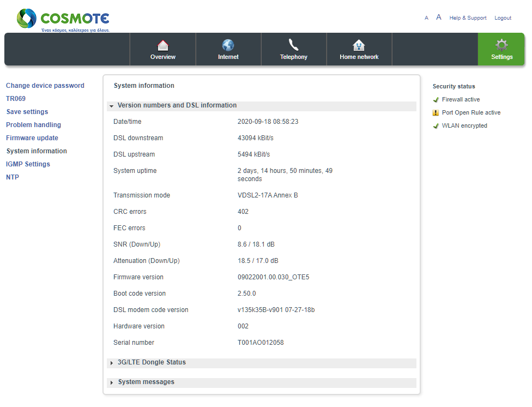Expand the 3G/LTE Dongle Status section
Image resolution: width=532 pixels, height=407 pixels.
point(261,363)
